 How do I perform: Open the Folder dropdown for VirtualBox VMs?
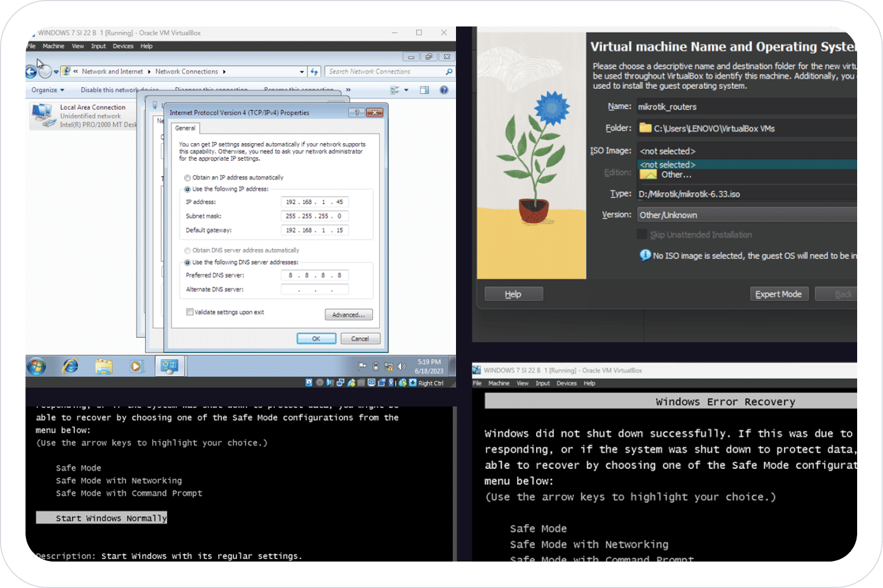click(747, 129)
